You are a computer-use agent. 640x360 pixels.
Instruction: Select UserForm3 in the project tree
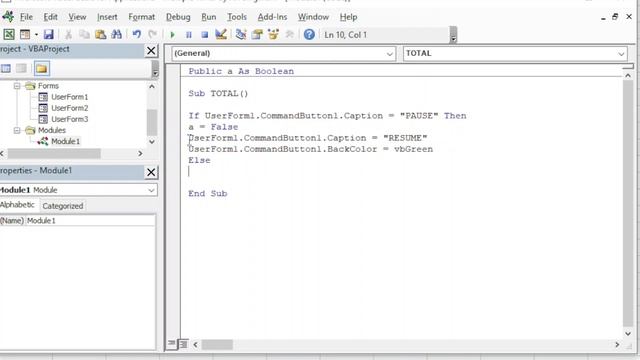(x=69, y=119)
